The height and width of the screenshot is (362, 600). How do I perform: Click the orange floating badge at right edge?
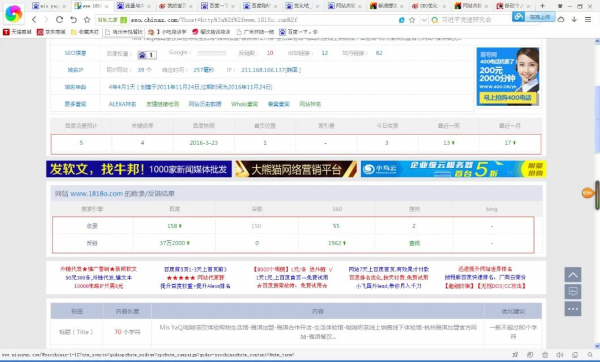click(x=588, y=193)
